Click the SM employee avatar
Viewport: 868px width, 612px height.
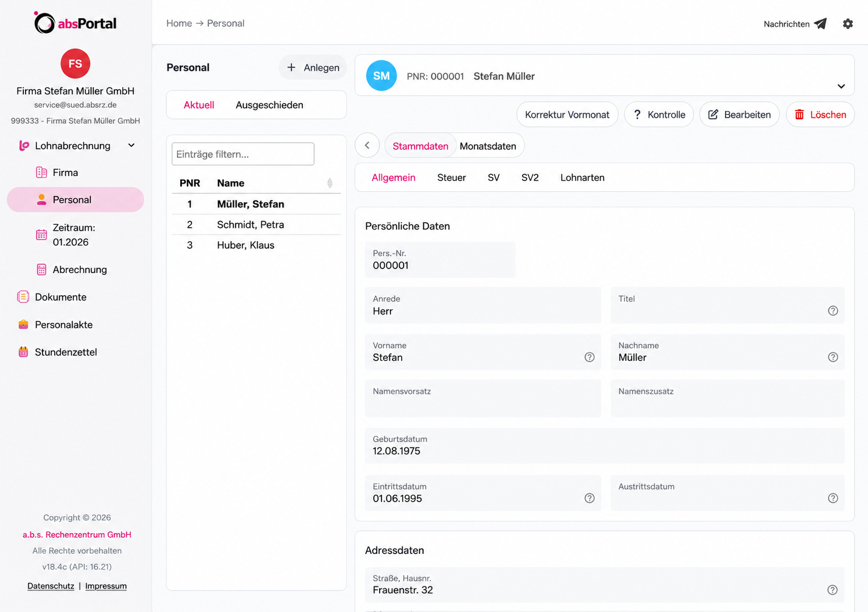click(381, 76)
